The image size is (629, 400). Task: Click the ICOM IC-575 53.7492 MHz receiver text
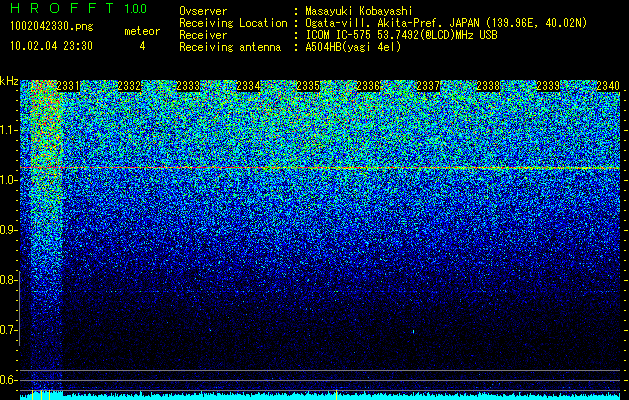click(401, 35)
